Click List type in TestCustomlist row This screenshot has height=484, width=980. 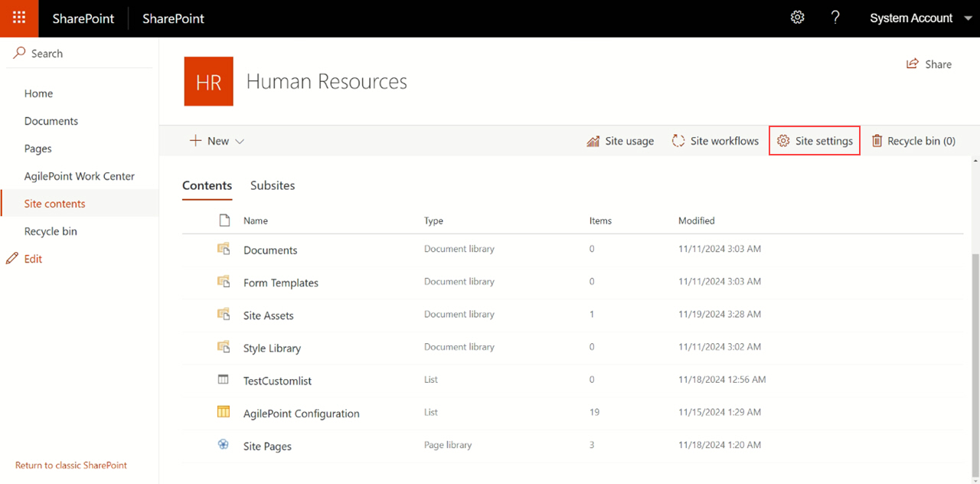point(431,379)
